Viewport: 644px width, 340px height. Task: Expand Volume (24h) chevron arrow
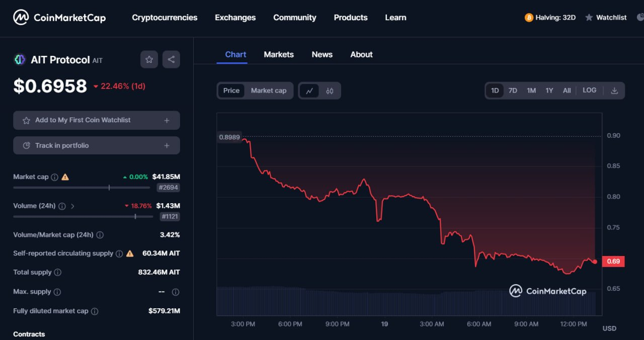tap(72, 206)
